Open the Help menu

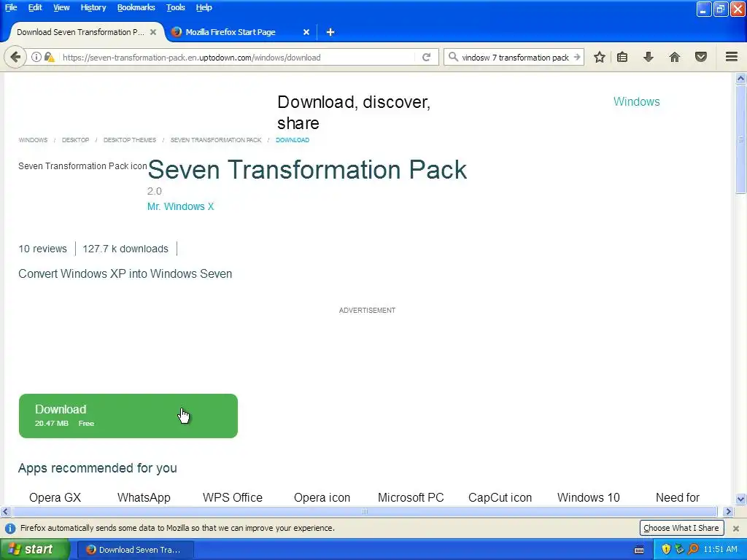[204, 7]
